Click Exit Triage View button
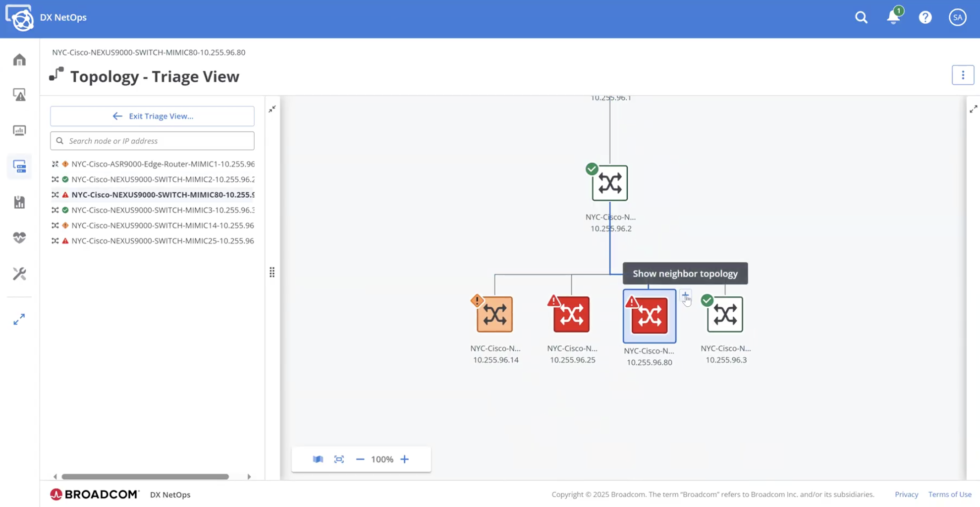This screenshot has width=980, height=507. (152, 116)
